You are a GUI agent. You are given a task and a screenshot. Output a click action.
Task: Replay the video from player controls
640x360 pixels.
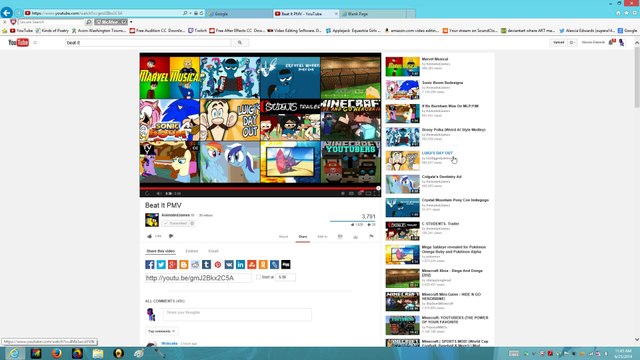click(147, 193)
